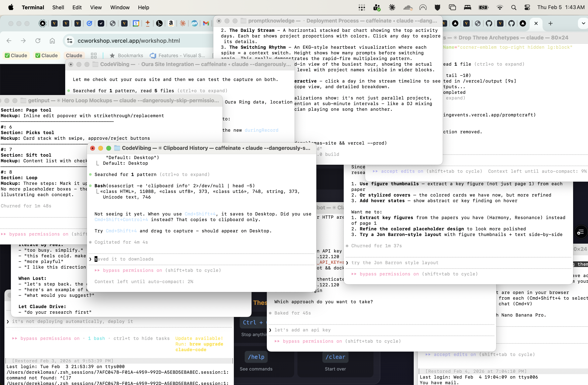Click the /clear command button
This screenshot has width=588, height=385.
[x=335, y=357]
